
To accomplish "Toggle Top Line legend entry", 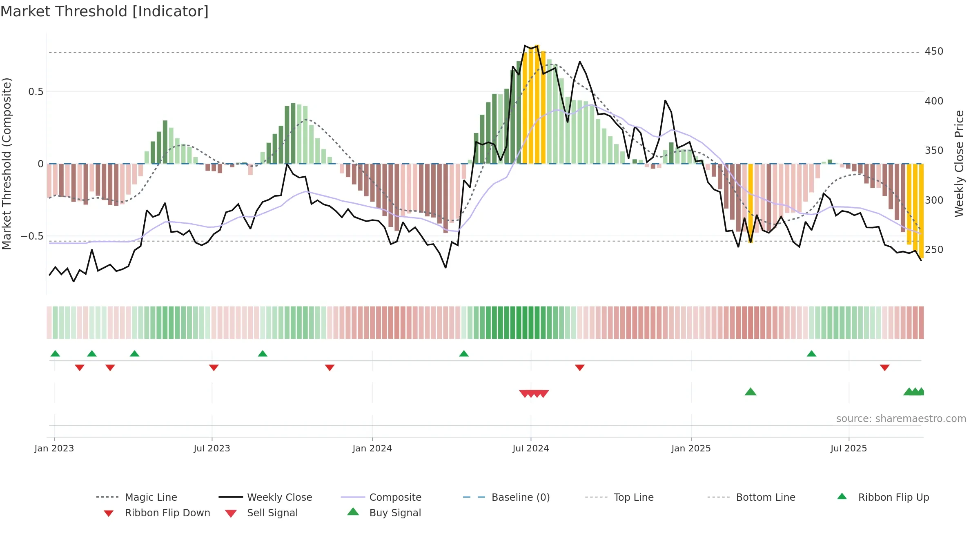I will point(619,497).
